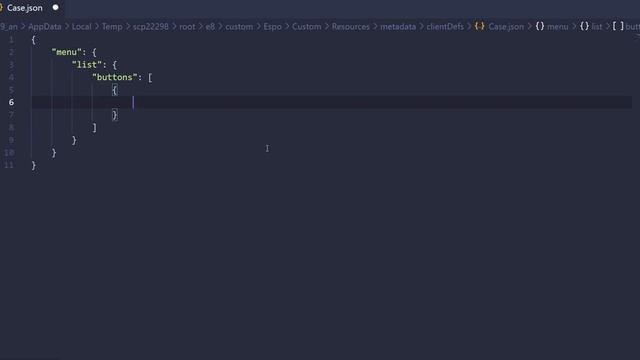Click the JSON file icon in breadcrumbs
This screenshot has width=640, height=360.
click(x=480, y=26)
